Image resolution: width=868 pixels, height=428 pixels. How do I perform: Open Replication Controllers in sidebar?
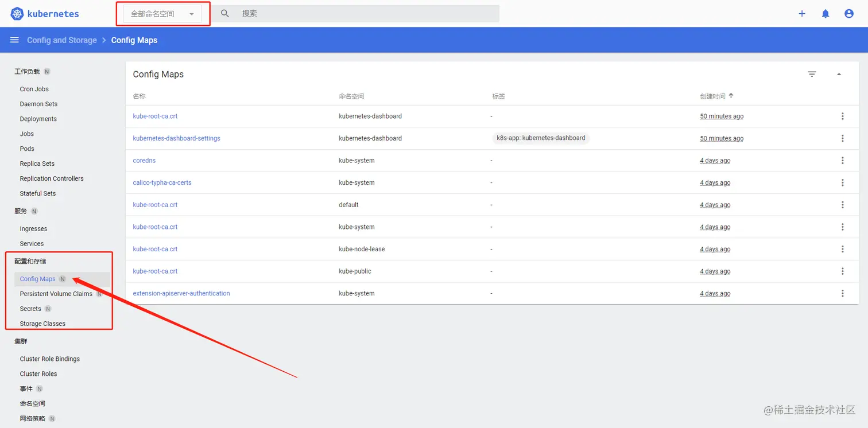point(52,178)
